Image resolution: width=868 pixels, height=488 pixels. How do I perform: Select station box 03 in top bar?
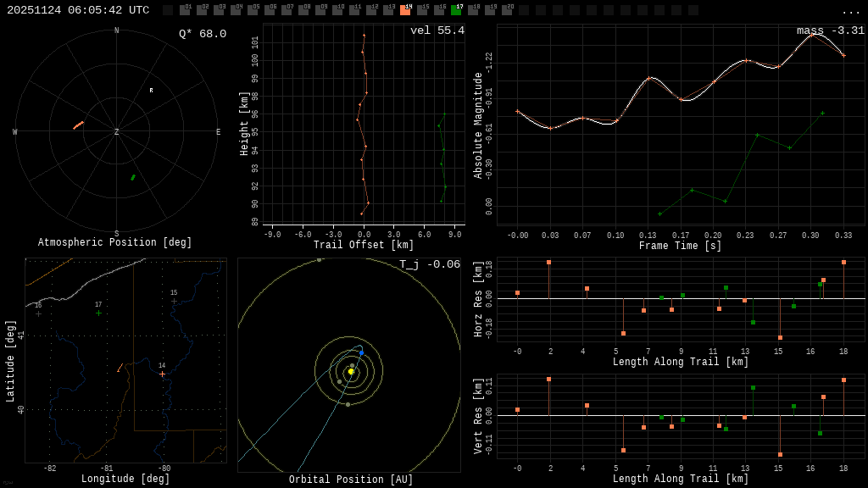tap(219, 10)
